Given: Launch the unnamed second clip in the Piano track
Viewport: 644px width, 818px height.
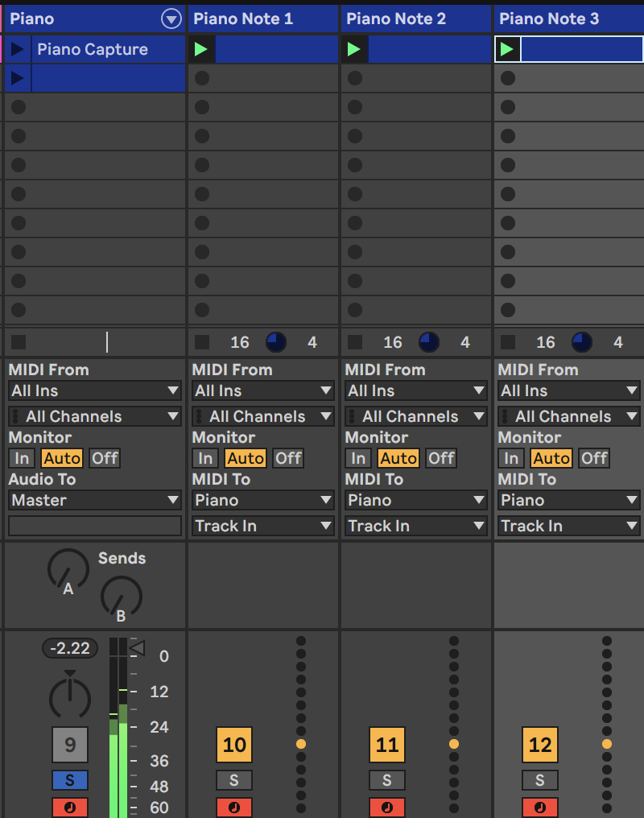Looking at the screenshot, I should (x=17, y=78).
